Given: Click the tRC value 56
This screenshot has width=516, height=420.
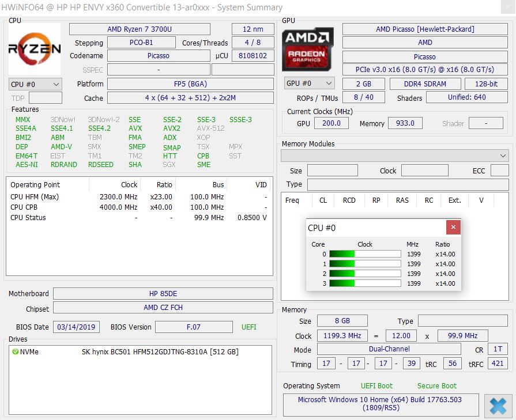Looking at the screenshot, I should 453,363.
